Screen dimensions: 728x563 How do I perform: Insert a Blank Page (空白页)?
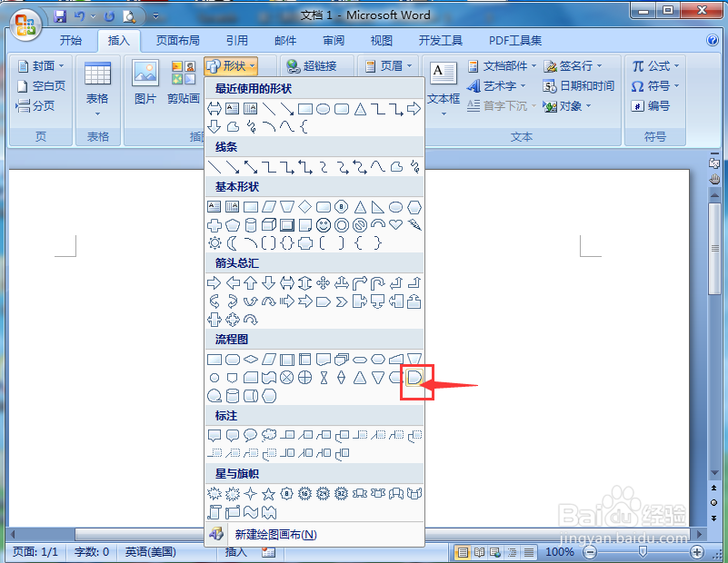point(41,86)
